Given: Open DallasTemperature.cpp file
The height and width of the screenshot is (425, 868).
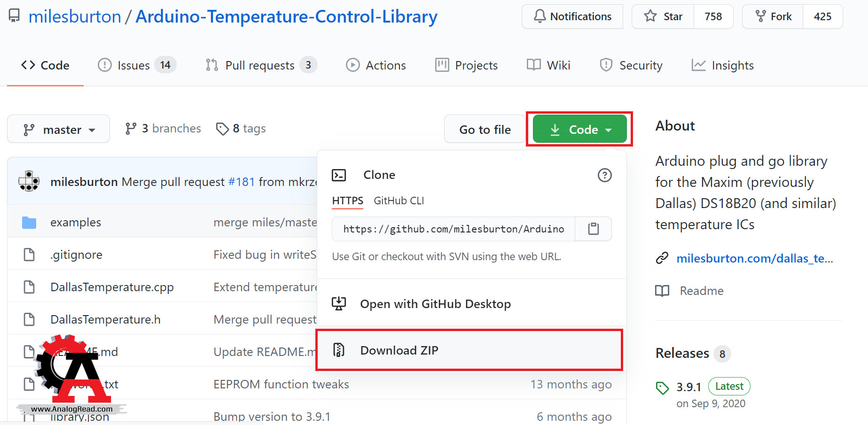Looking at the screenshot, I should [112, 287].
